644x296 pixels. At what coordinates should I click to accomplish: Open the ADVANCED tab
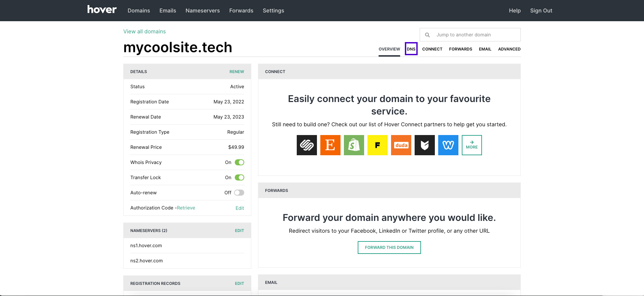pos(509,49)
